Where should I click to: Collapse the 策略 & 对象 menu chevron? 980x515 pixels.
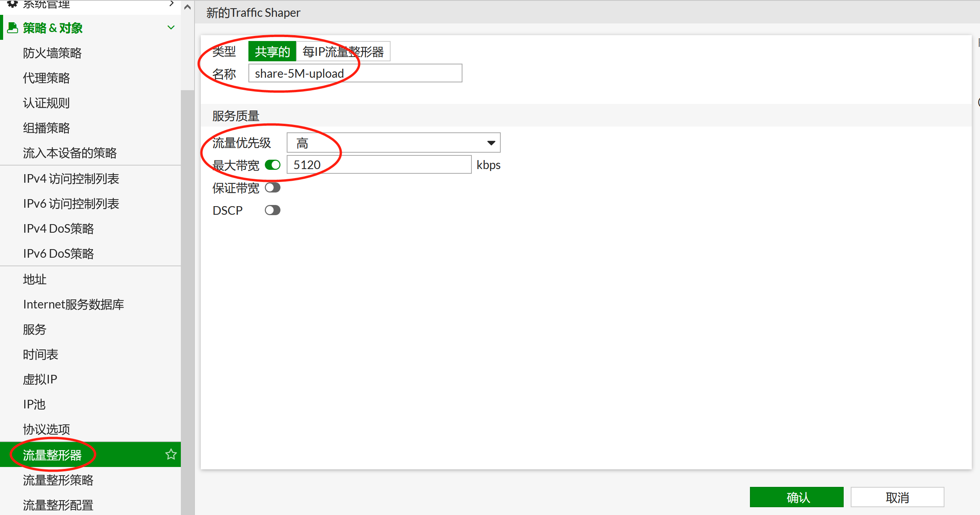171,28
